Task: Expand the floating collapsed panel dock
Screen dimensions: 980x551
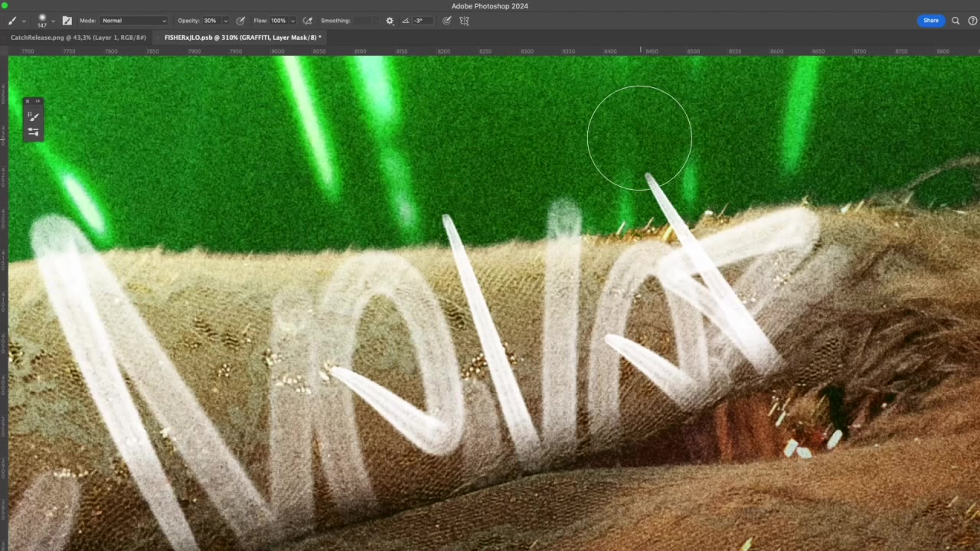Action: 39,101
